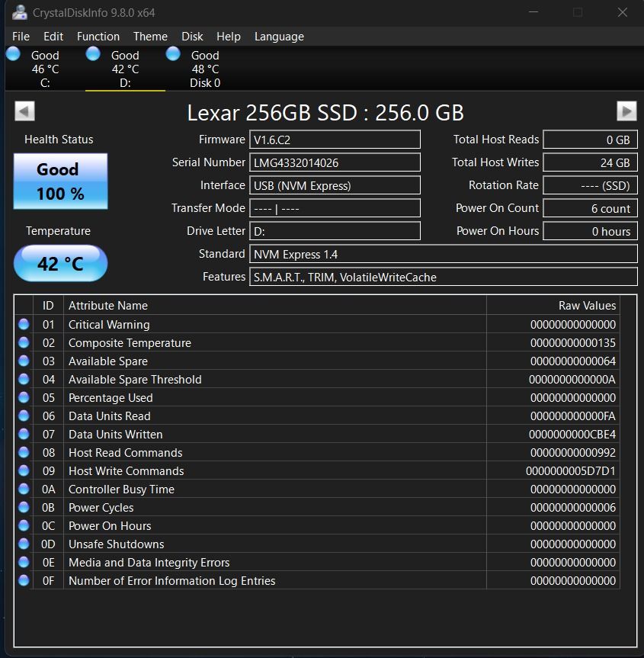Click the Serial Number field LMG4332014026
The height and width of the screenshot is (658, 644).
point(335,162)
